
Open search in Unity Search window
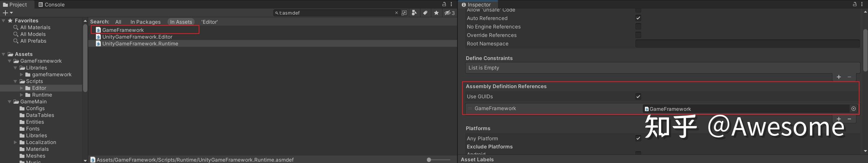tap(404, 13)
